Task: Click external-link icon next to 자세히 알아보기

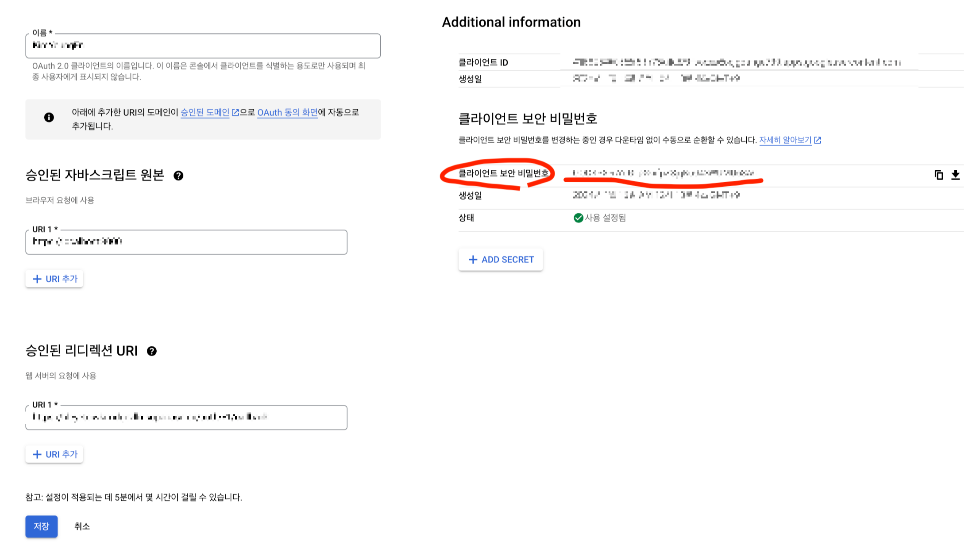Action: pyautogui.click(x=818, y=140)
